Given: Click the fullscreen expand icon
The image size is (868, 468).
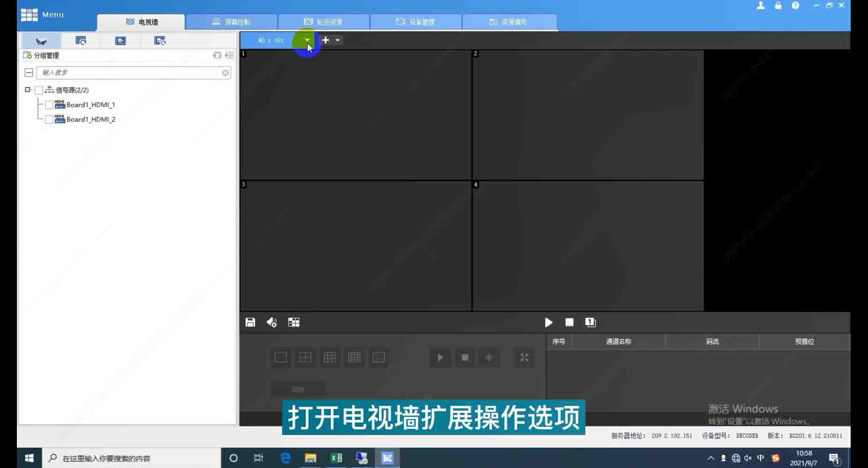Looking at the screenshot, I should coord(524,358).
